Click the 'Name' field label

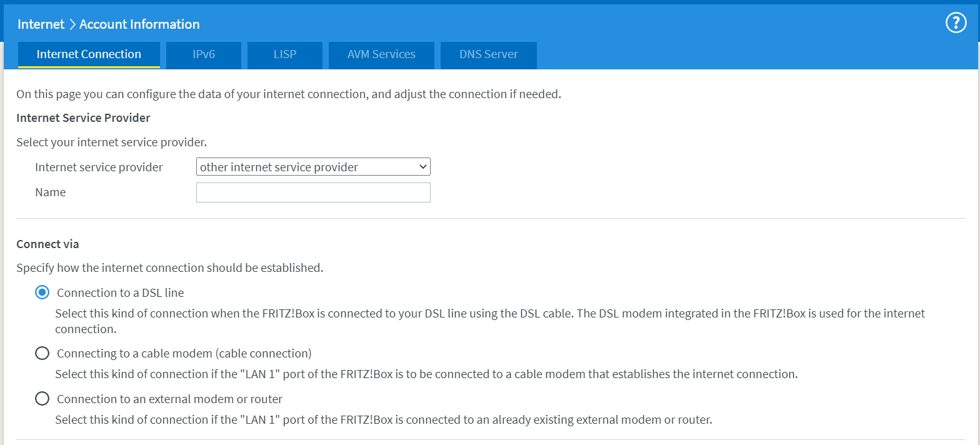pyautogui.click(x=50, y=192)
